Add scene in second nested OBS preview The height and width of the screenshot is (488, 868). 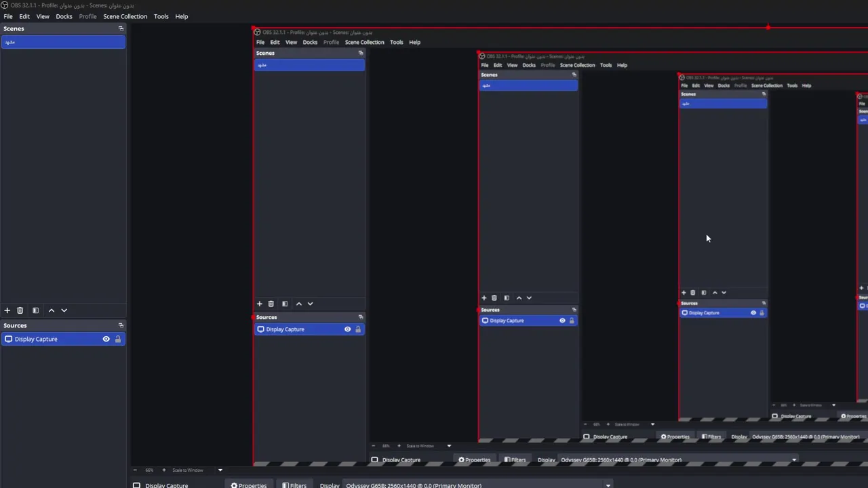(x=484, y=298)
